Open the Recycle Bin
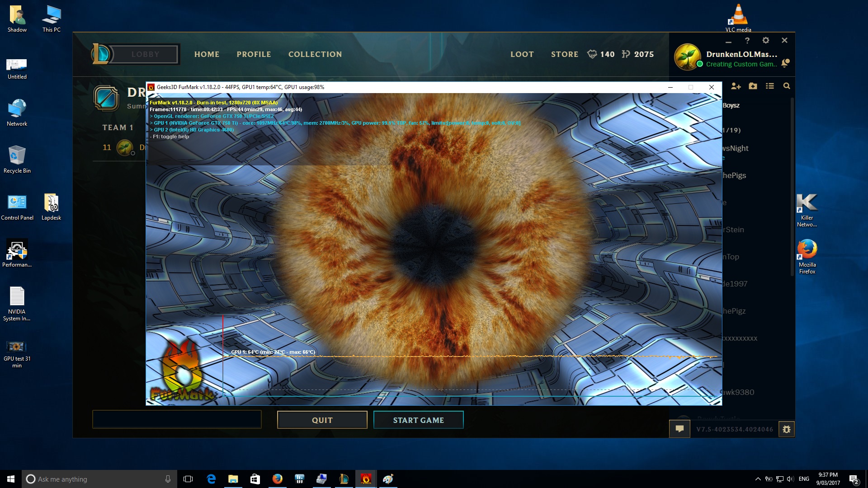868x488 pixels. (17, 160)
